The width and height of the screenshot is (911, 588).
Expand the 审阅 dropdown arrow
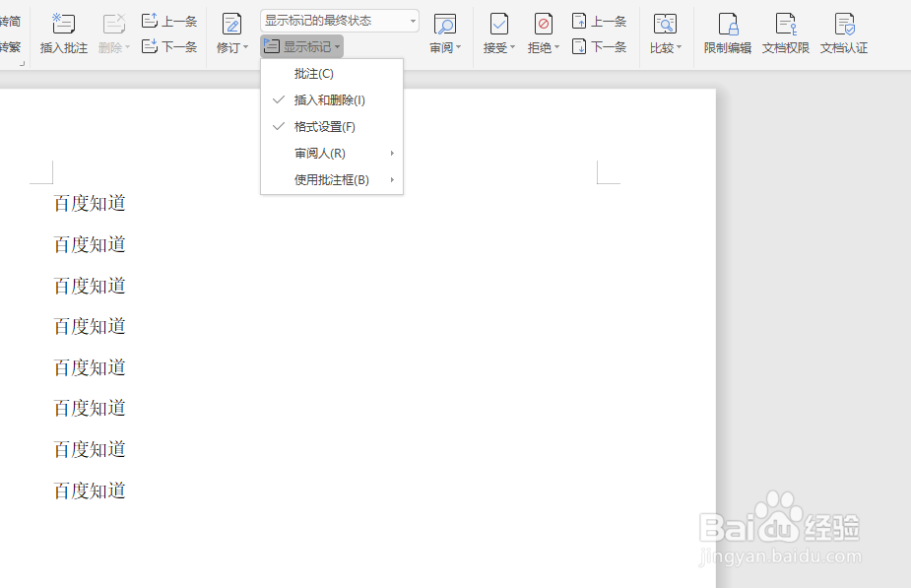(458, 47)
